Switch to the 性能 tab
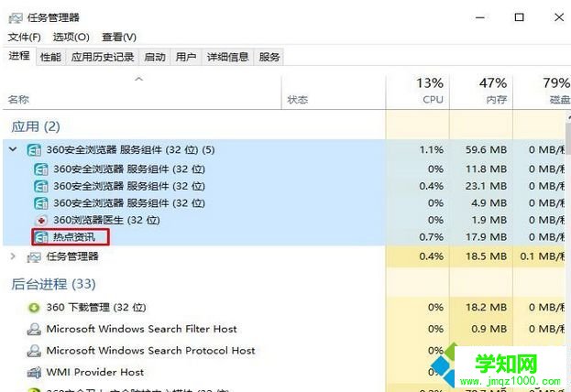571x392 pixels. pos(50,57)
